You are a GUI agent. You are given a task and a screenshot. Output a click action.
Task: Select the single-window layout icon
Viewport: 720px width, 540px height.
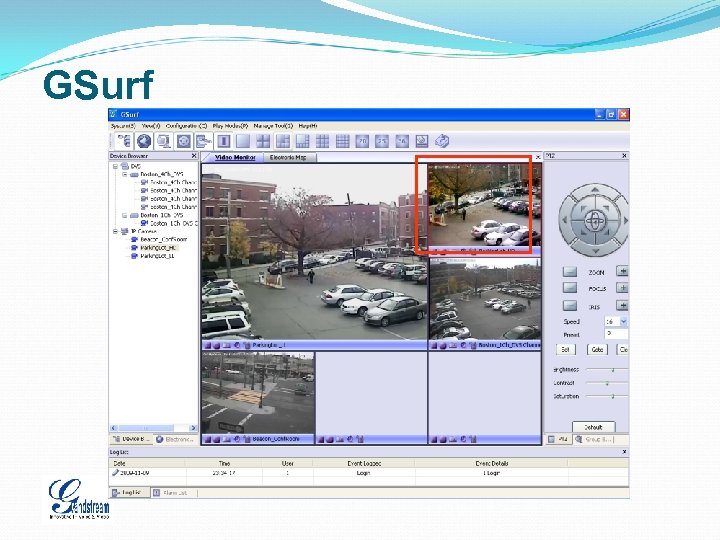(x=223, y=141)
